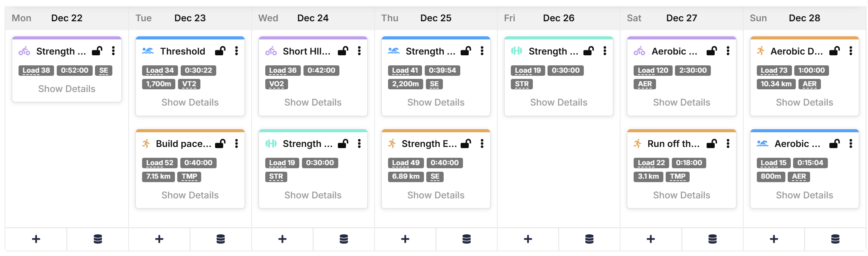Click the swim icon on Tuesday's Threshold workout
Image resolution: width=868 pixels, height=256 pixels.
pyautogui.click(x=148, y=51)
